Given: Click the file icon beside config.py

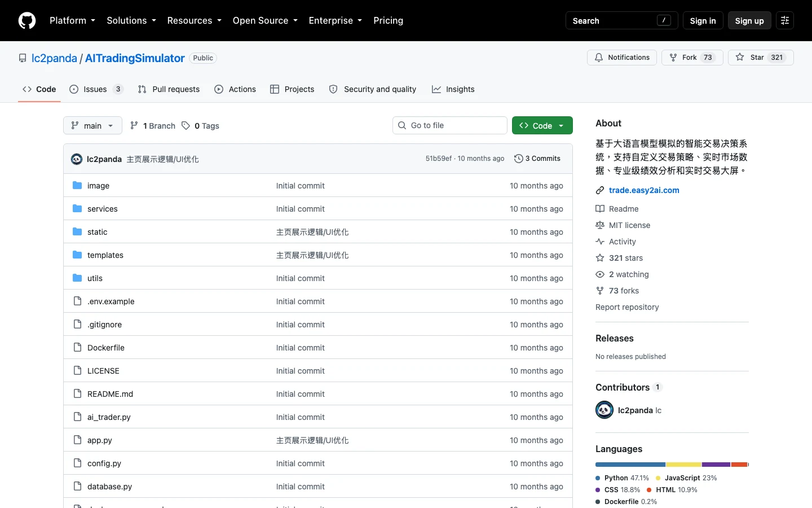Looking at the screenshot, I should [x=77, y=463].
